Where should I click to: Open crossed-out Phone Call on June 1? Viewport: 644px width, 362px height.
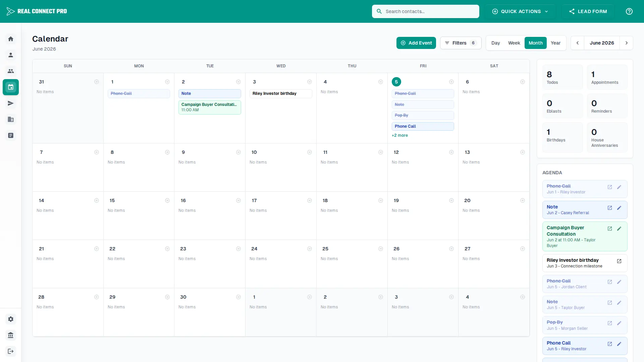coord(139,94)
